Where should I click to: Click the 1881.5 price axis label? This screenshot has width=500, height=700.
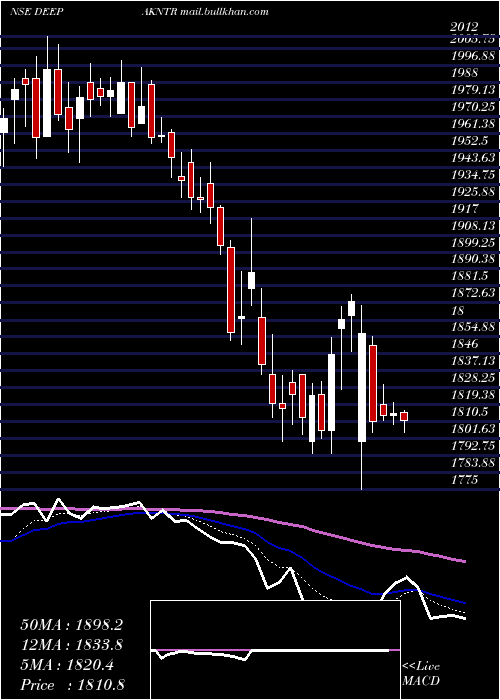(469, 276)
